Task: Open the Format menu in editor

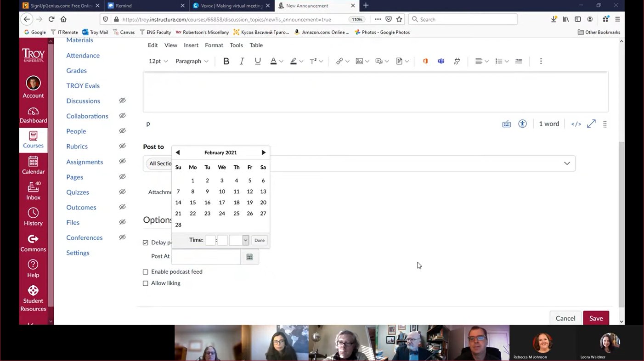Action: [x=214, y=45]
